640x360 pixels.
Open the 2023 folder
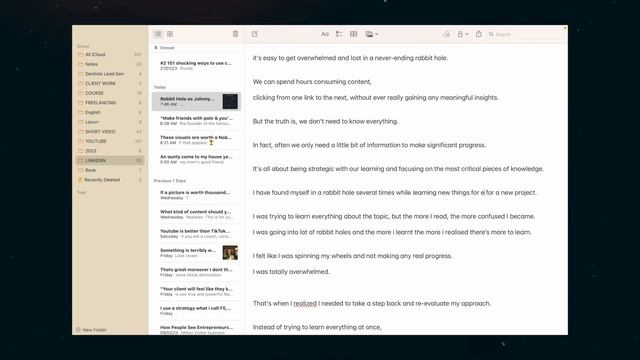110,151
